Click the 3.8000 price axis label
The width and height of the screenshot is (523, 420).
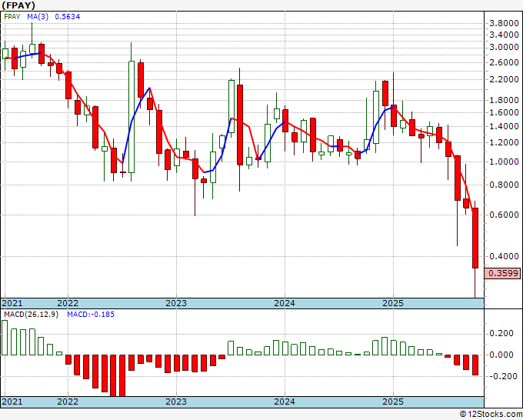[504, 23]
